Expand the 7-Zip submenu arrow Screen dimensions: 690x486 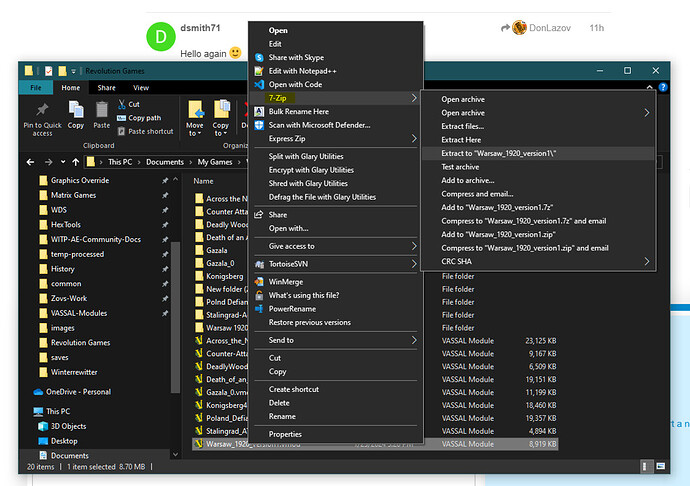414,98
